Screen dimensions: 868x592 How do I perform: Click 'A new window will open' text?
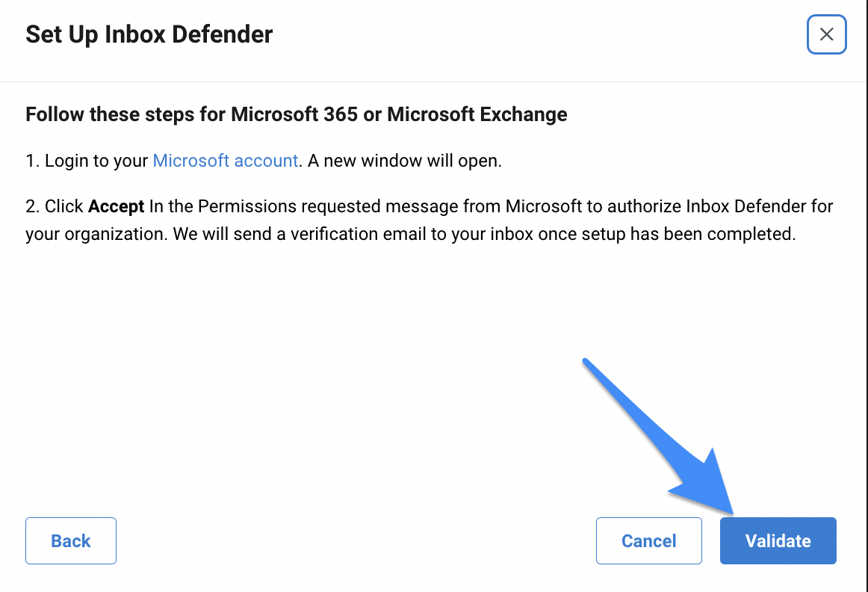click(x=405, y=161)
